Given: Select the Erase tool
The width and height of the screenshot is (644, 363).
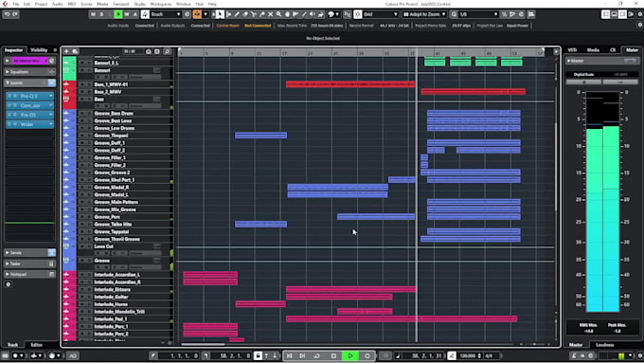Looking at the screenshot, I should pos(245,14).
